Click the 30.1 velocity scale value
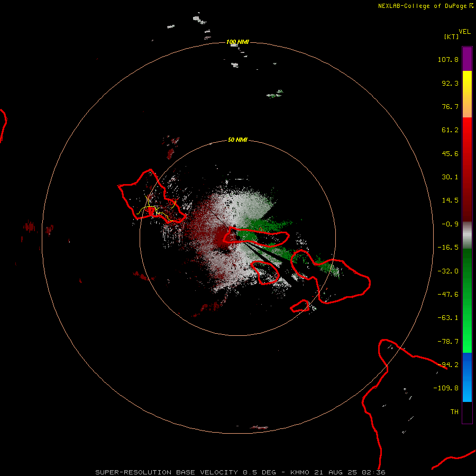 click(450, 177)
